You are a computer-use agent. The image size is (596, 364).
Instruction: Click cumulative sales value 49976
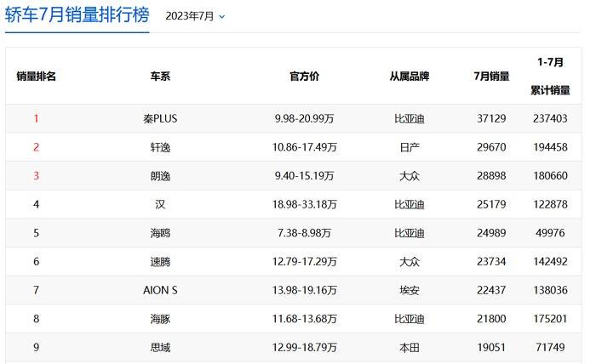pos(550,233)
